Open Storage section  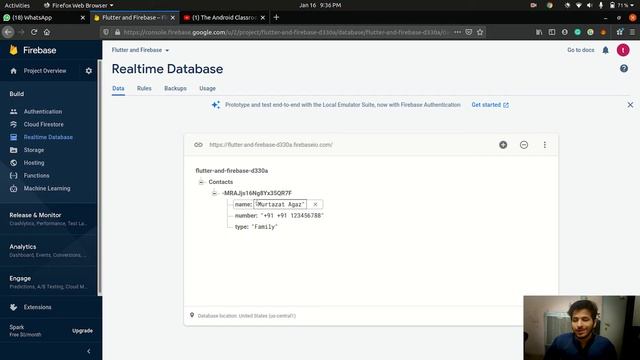tap(33, 150)
